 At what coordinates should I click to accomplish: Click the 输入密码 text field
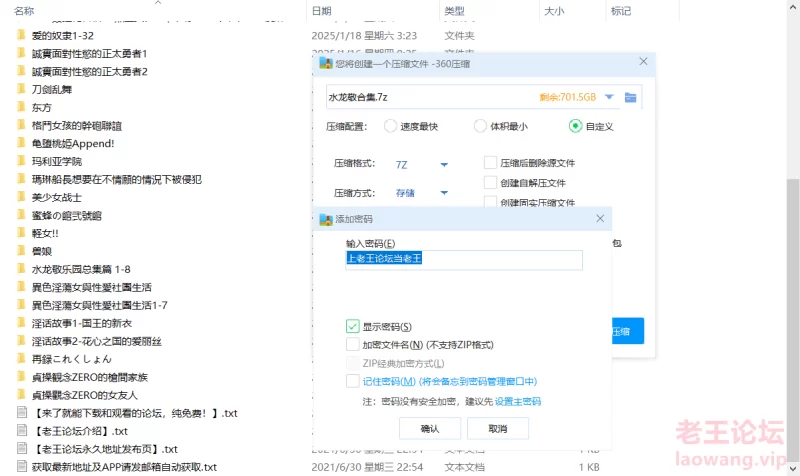click(463, 259)
